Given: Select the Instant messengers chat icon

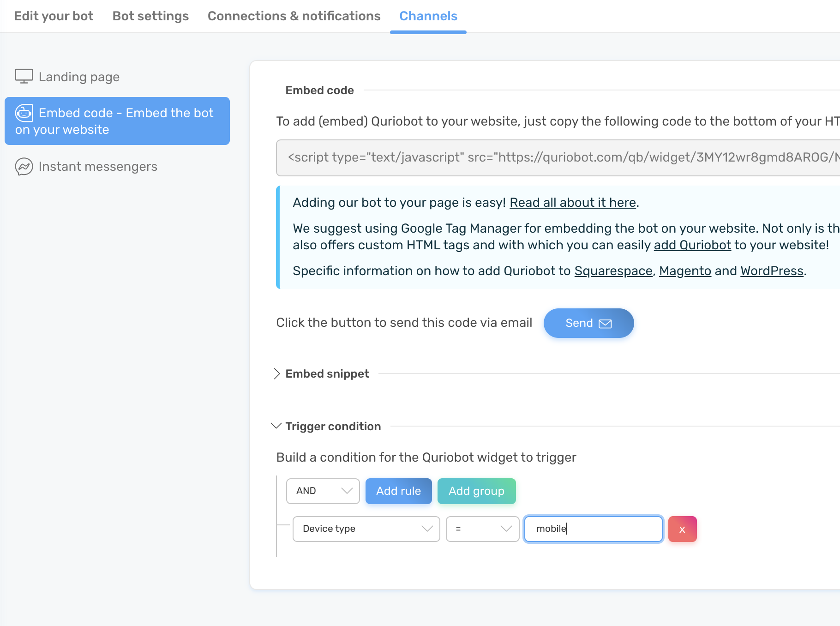Looking at the screenshot, I should 24,167.
